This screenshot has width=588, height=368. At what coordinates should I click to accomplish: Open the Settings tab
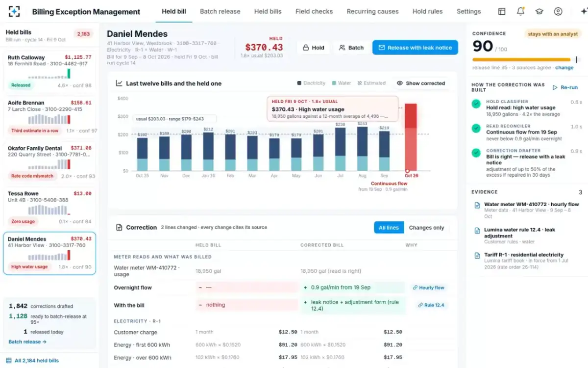468,11
